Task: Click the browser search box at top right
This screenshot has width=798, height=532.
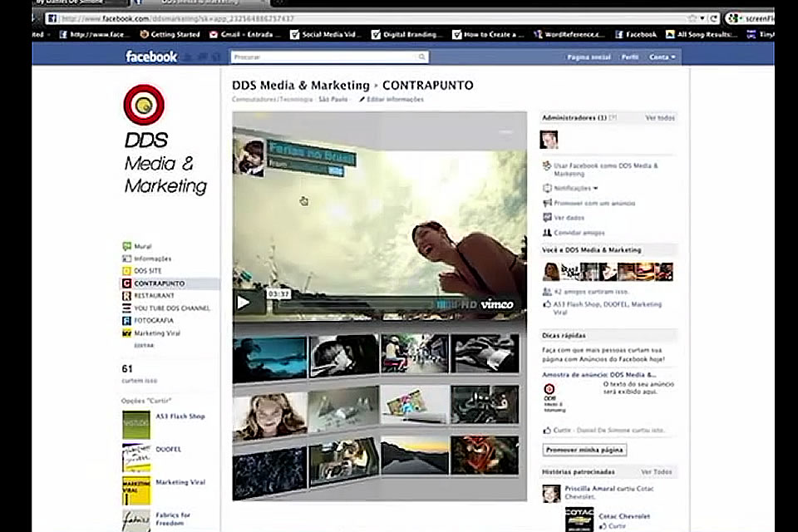Action: [x=750, y=19]
